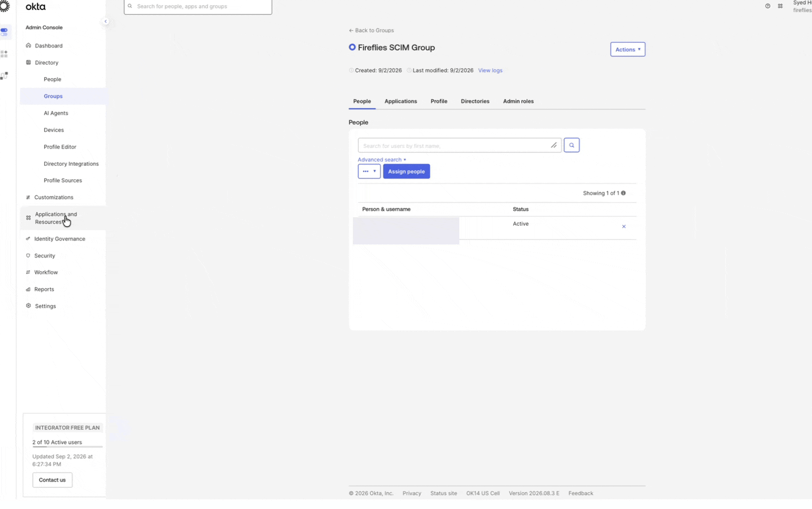Screen dimensions: 812x509
Task: Switch to the Applications tab
Action: click(x=401, y=101)
